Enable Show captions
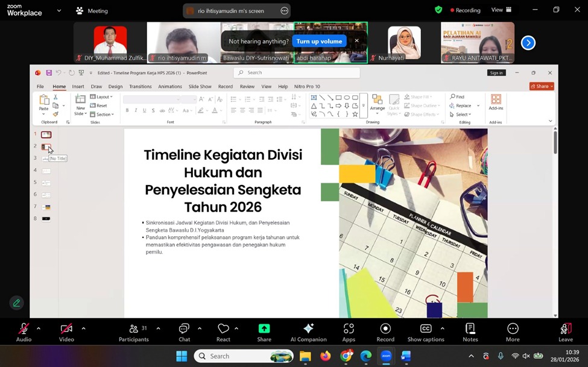 [426, 332]
